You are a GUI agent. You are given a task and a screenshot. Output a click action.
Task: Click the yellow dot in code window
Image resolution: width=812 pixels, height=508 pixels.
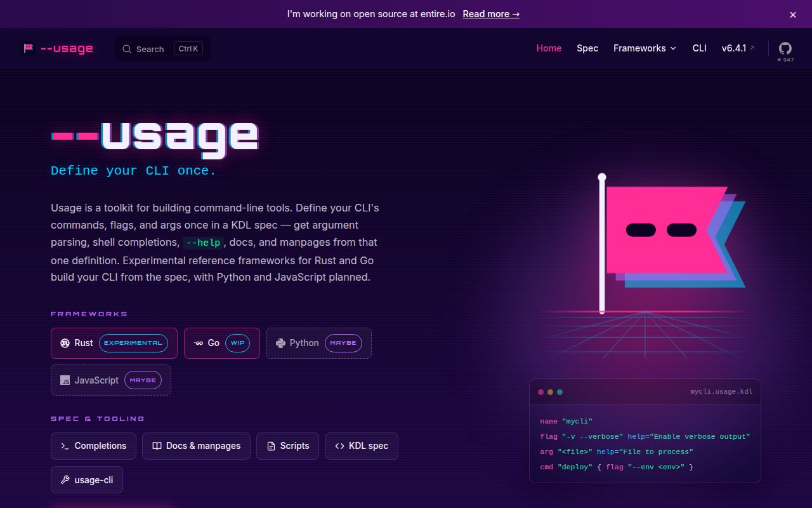click(550, 392)
